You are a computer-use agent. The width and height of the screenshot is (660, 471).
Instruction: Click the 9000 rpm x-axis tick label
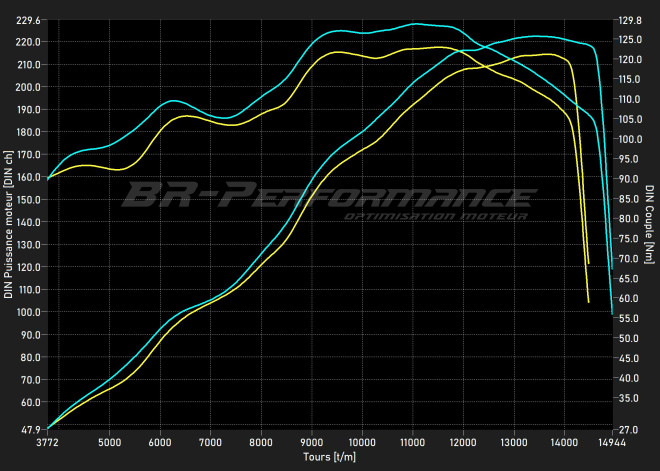point(311,441)
